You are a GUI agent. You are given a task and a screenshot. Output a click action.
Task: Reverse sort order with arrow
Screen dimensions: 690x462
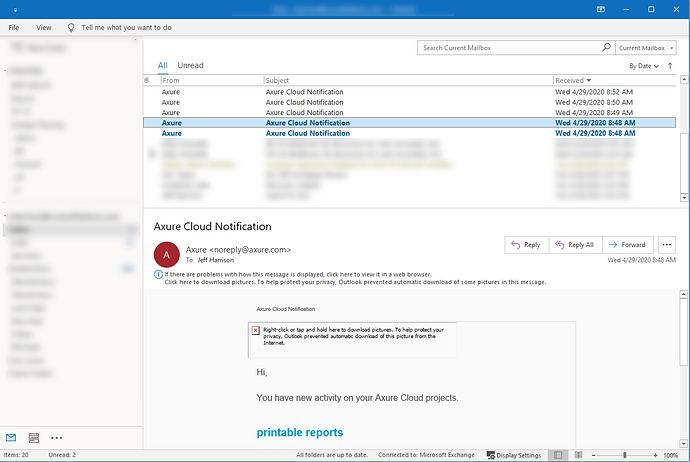point(672,65)
